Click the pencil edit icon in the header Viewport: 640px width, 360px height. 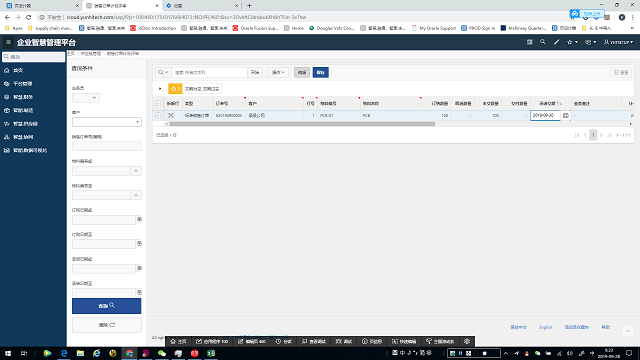556,42
